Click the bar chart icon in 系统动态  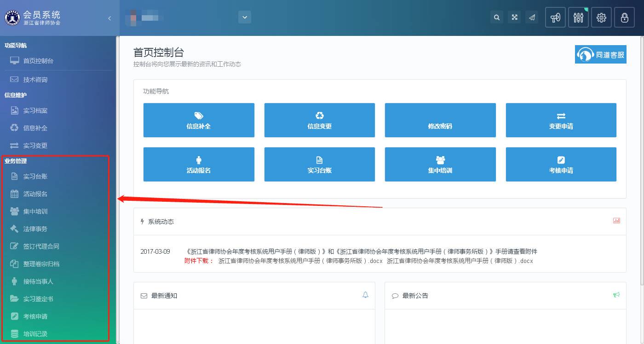[x=616, y=221]
